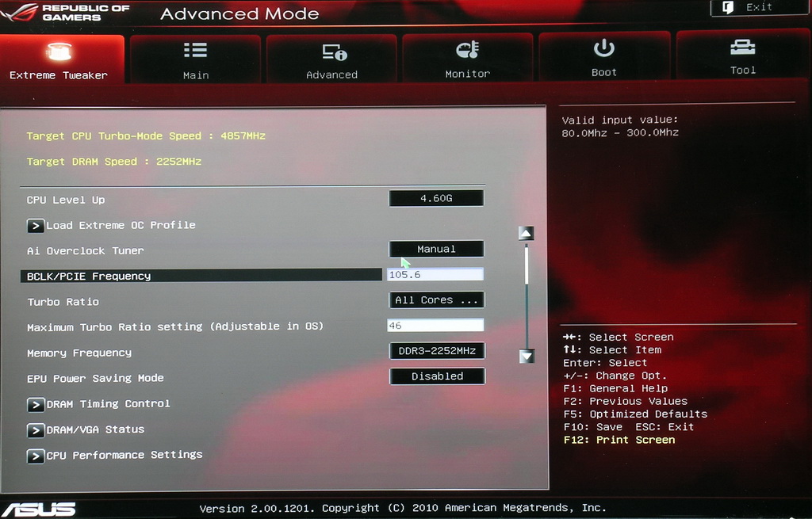Click the Main list icon
The height and width of the screenshot is (519, 812).
[196, 51]
